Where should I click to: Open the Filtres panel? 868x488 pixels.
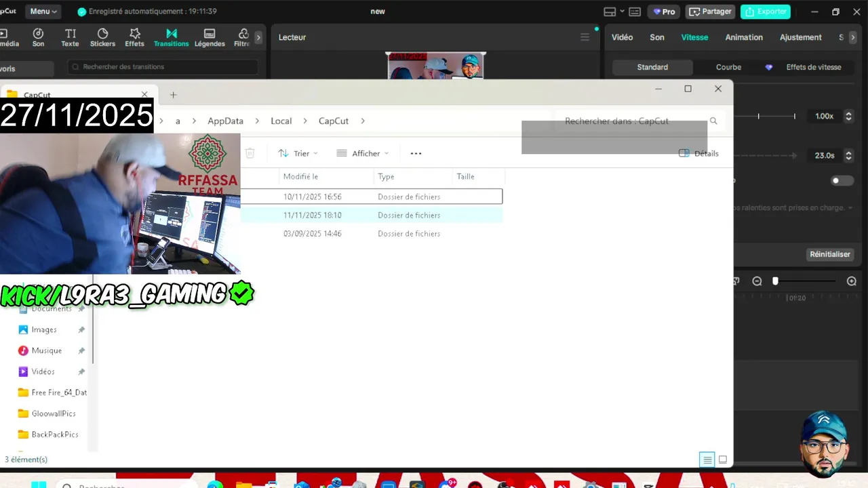(243, 37)
